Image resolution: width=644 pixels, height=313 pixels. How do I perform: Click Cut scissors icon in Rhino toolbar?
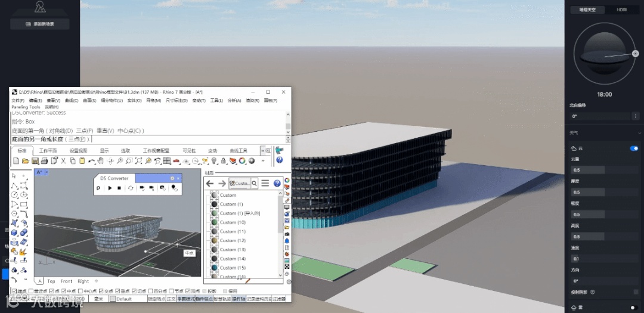[63, 161]
